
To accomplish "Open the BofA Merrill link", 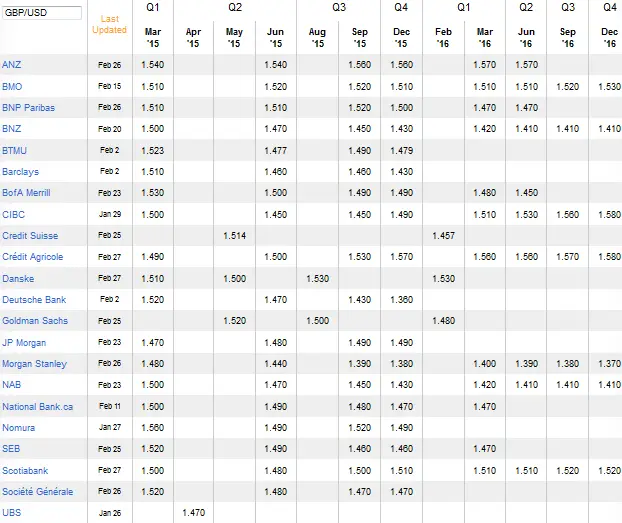I will [x=26, y=193].
